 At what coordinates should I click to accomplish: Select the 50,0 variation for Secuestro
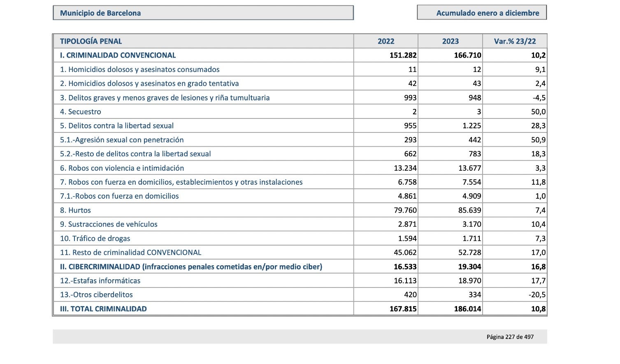539,111
